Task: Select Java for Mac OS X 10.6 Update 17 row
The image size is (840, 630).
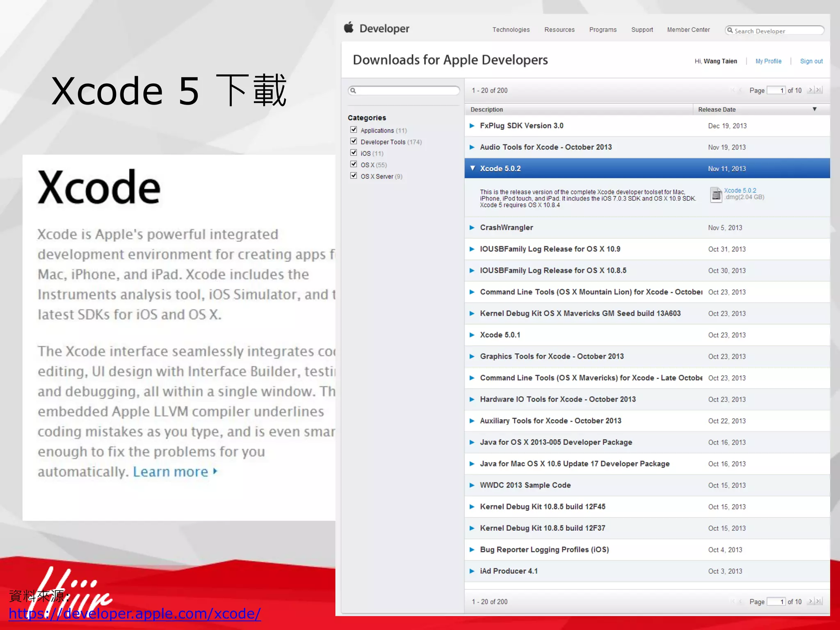Action: click(647, 463)
